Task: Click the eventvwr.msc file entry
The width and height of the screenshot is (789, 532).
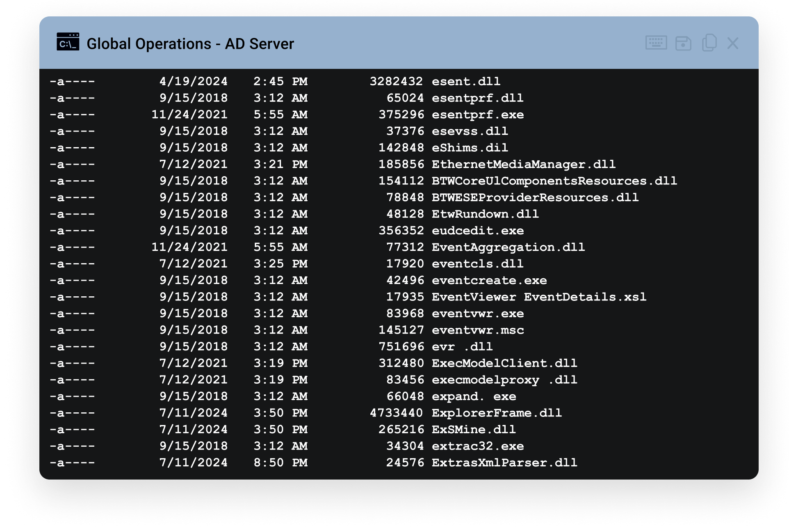Action: 477,330
